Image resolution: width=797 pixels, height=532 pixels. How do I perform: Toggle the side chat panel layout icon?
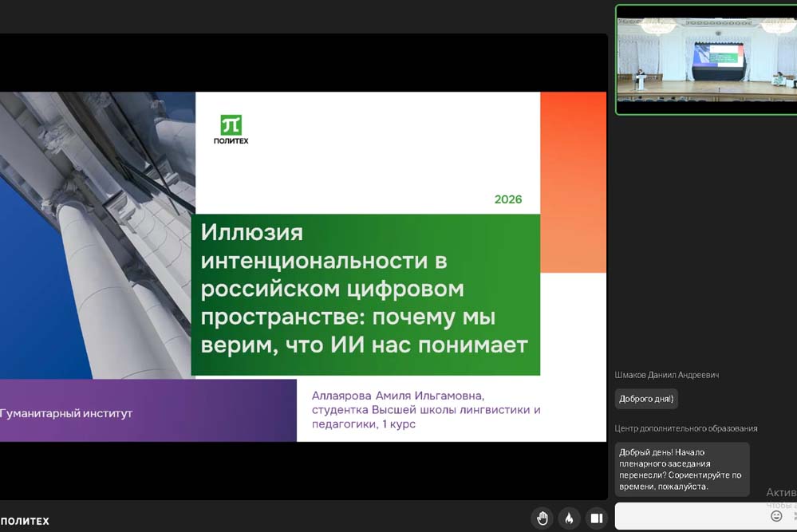click(x=595, y=518)
